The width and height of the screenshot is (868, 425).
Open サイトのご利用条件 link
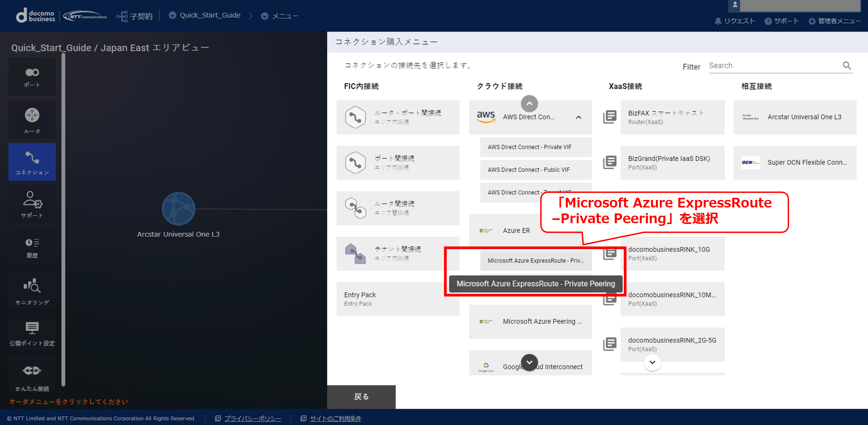tap(336, 418)
